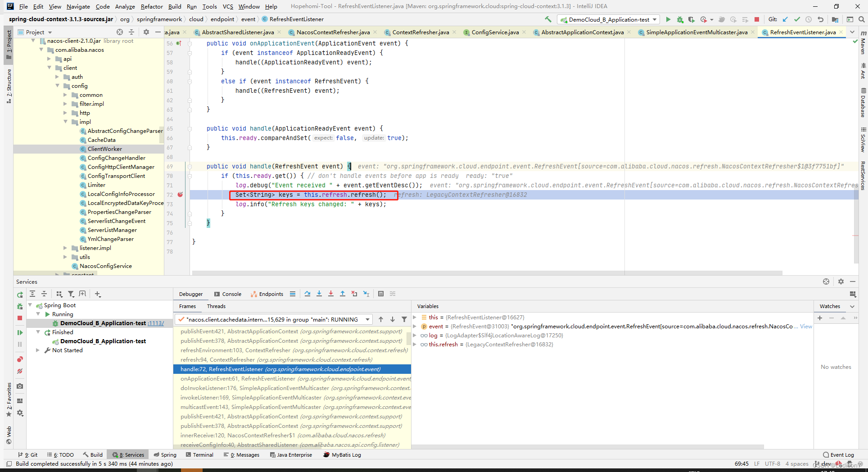
Task: Click Add Watch plus icon in Watches
Action: (x=820, y=318)
